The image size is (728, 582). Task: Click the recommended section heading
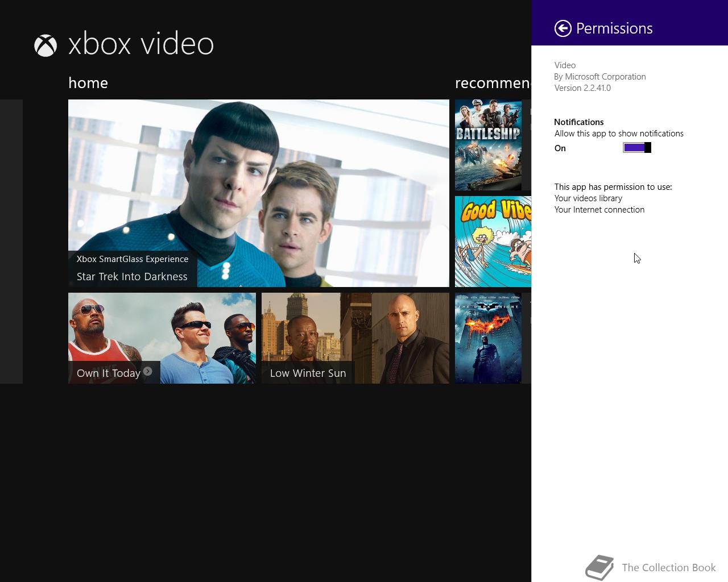tap(493, 83)
